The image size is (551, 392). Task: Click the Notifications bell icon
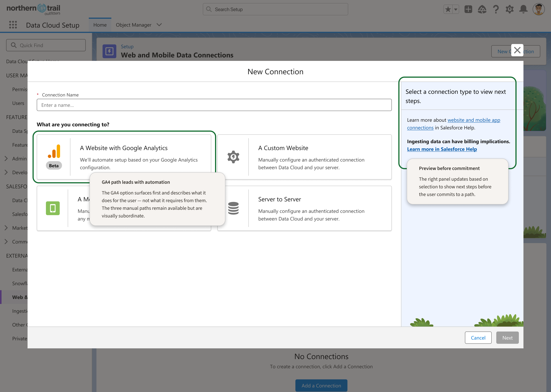pyautogui.click(x=523, y=9)
